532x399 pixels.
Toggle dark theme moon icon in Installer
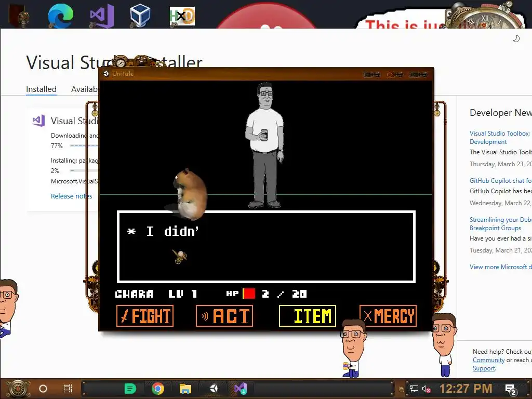click(516, 38)
